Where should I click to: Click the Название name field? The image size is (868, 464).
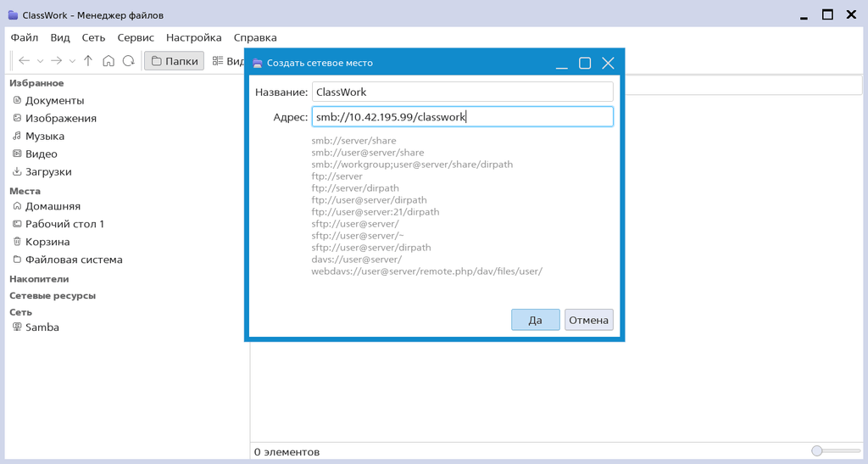462,92
